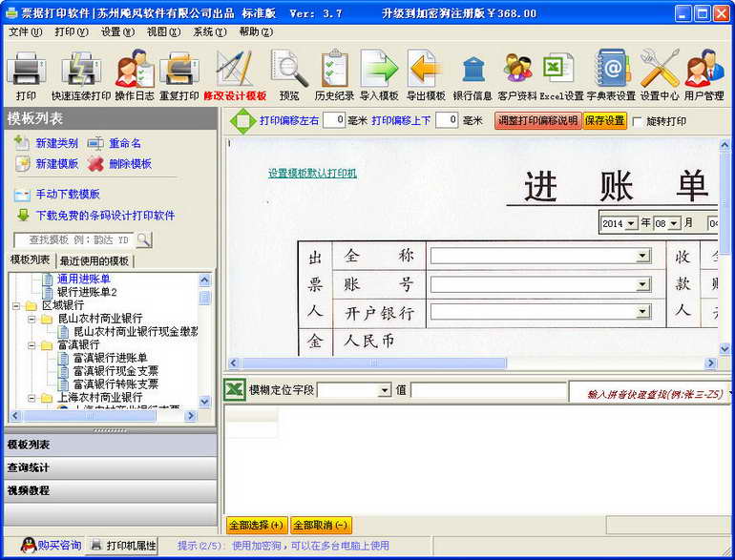Open 用户管理 toolbar icon
Viewport: 735px width, 560px height.
(x=704, y=69)
